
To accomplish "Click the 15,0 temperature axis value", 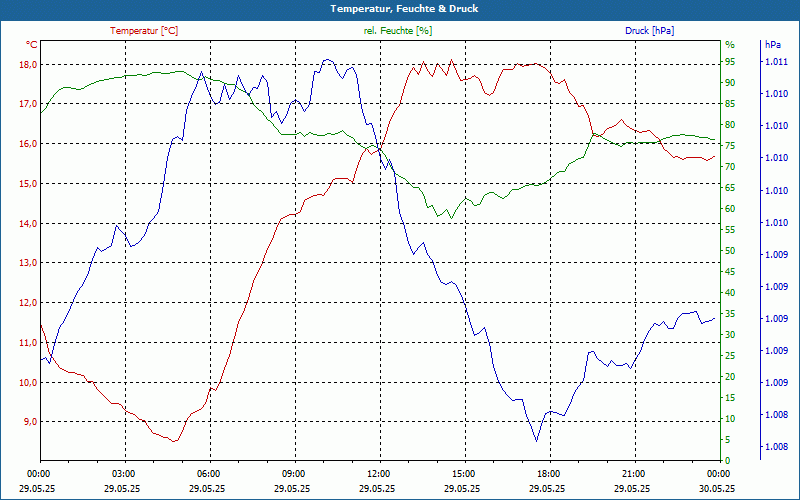I will click(29, 183).
